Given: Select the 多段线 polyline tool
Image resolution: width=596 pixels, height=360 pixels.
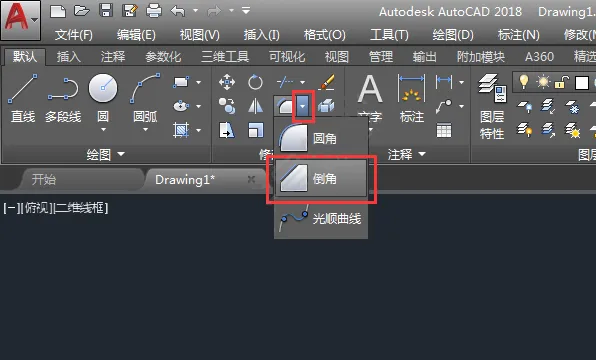Looking at the screenshot, I should point(63,99).
